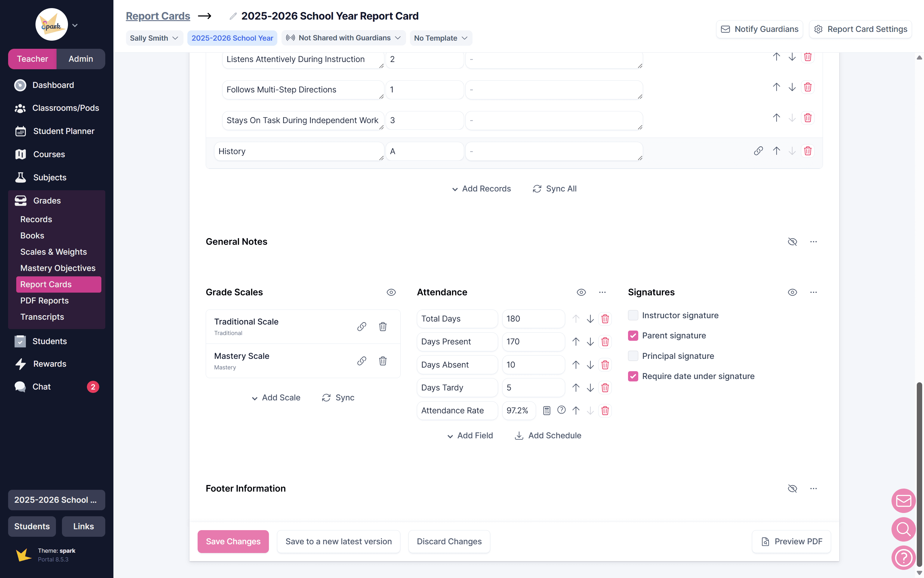Screen dimensions: 924x578
Task: Delete the Days Tardy attendance field
Action: click(x=605, y=388)
